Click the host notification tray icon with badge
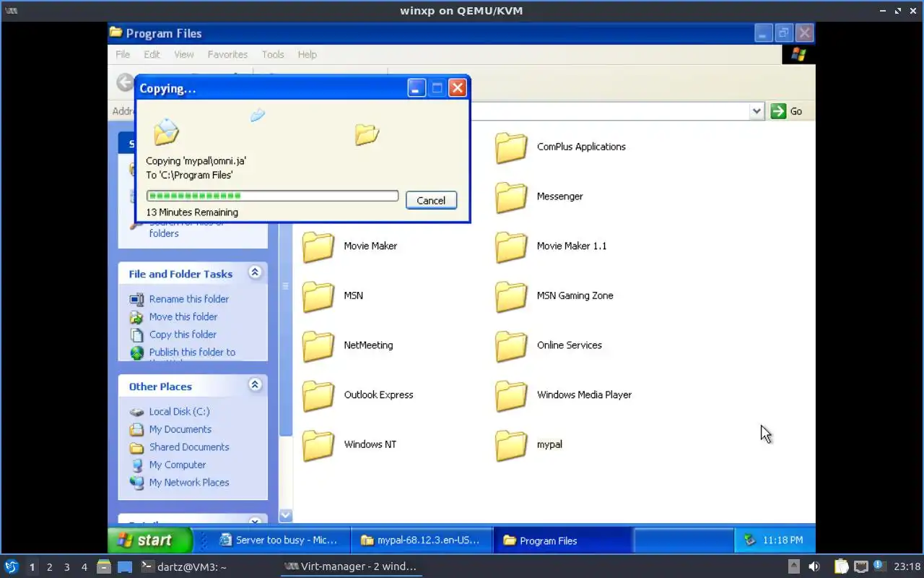Screen dimensions: 924x578 tap(879, 566)
